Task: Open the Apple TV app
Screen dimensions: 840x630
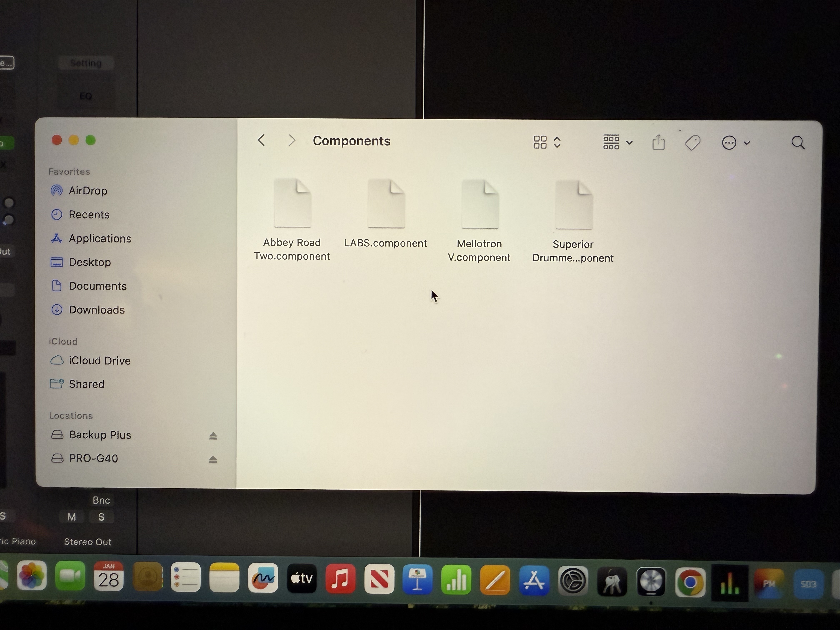Action: coord(302,578)
